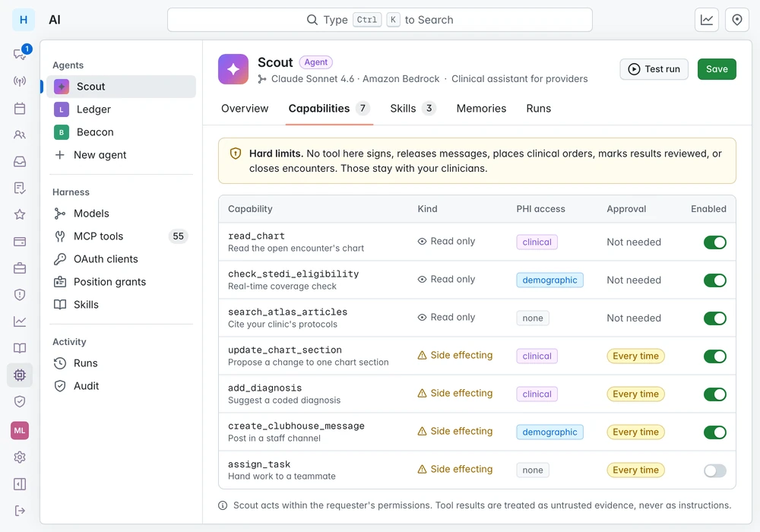
Task: Select the Scout agent in sidebar
Action: [x=121, y=87]
